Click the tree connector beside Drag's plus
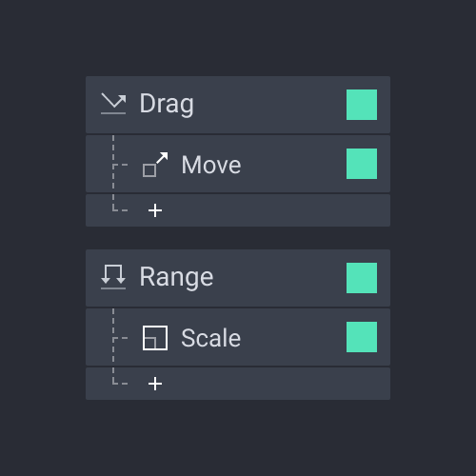This screenshot has height=476, width=476. 120,203
